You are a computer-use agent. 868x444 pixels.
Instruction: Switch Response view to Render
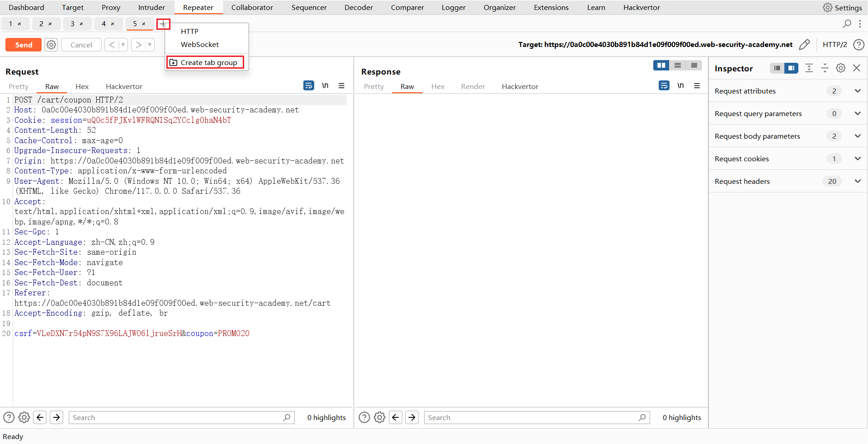coord(473,86)
